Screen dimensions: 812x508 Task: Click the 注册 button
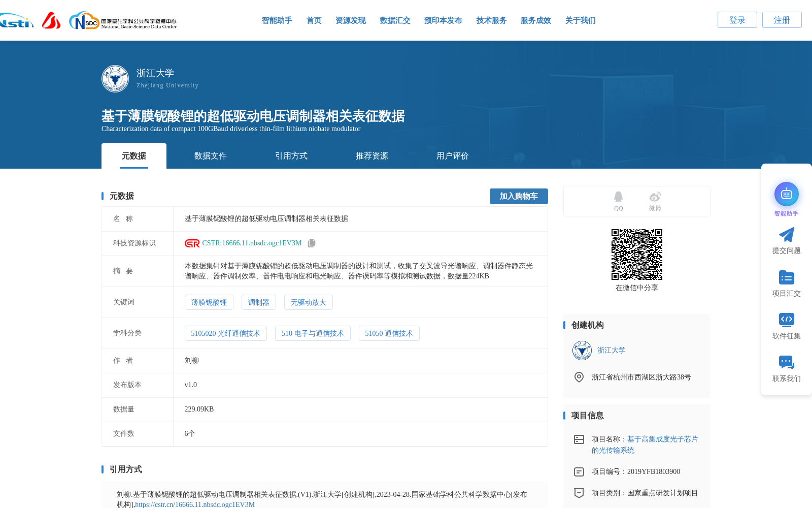point(782,20)
